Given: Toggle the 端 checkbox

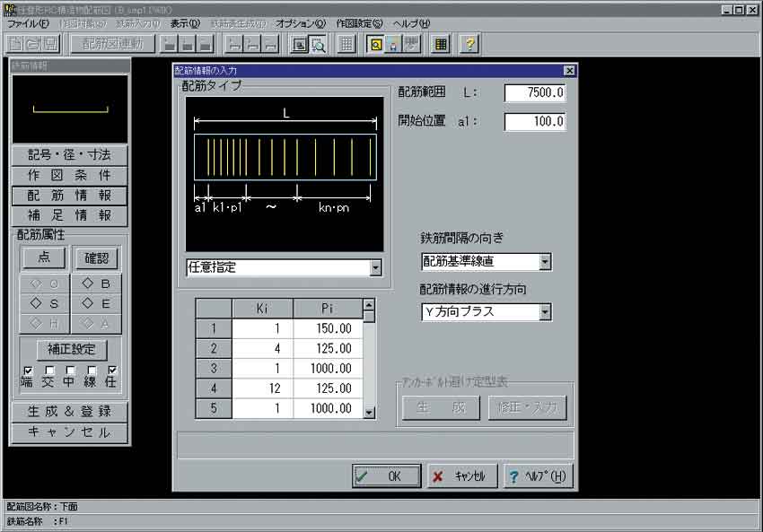Looking at the screenshot, I should pyautogui.click(x=28, y=371).
